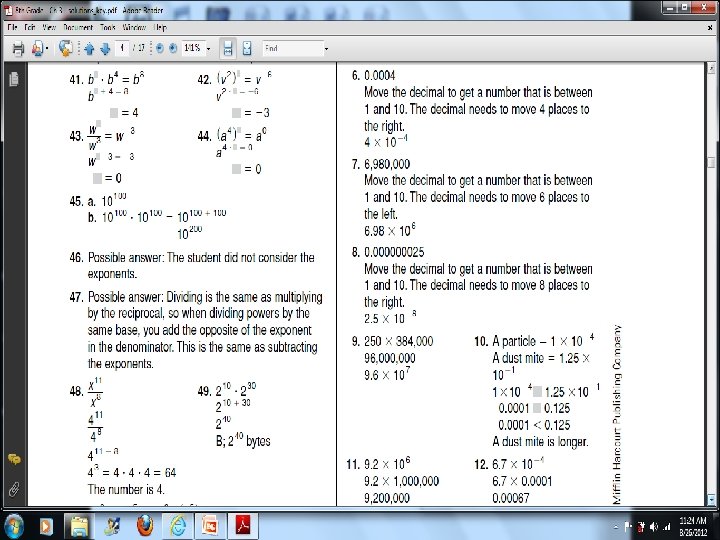Open the Window menu
The image size is (720, 540).
tap(134, 28)
